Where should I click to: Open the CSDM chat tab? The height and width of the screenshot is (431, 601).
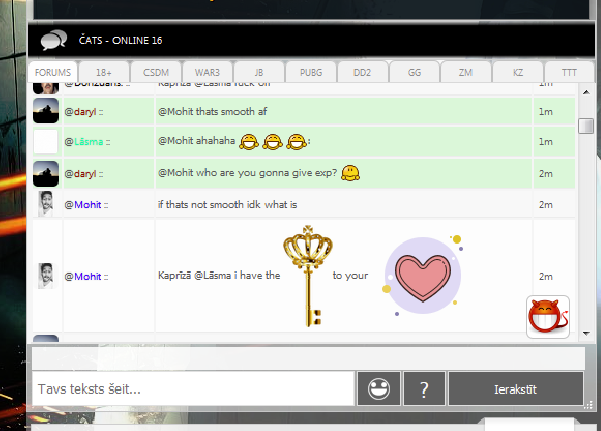pos(156,72)
